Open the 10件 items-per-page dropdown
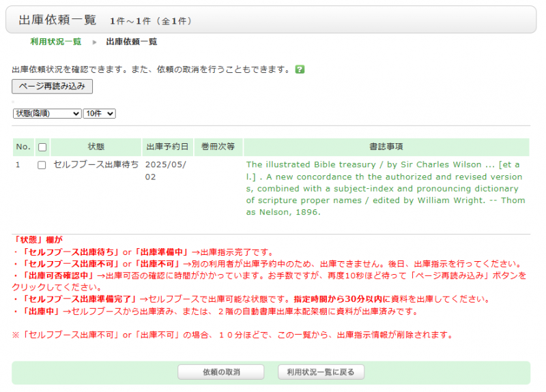This screenshot has width=546, height=392. tap(99, 113)
